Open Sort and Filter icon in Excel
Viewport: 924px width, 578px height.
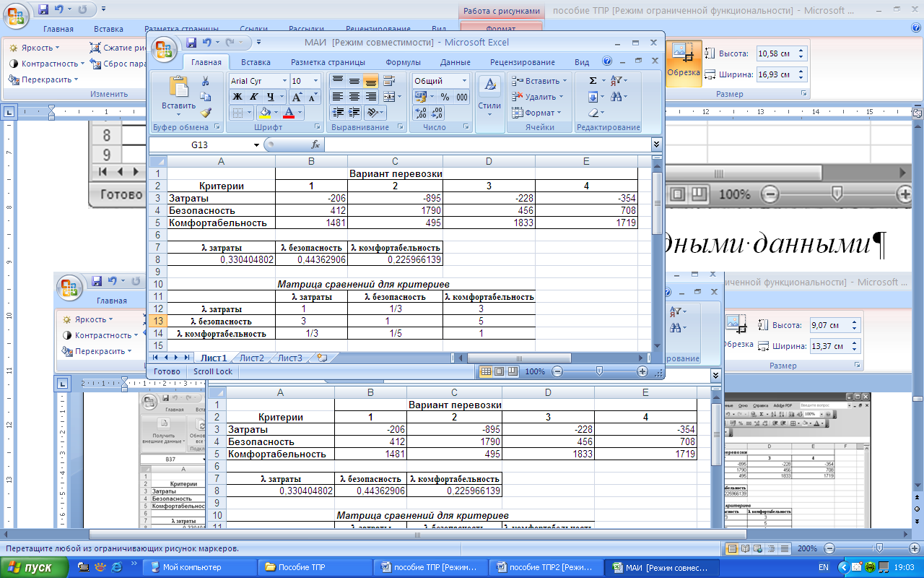[x=616, y=81]
